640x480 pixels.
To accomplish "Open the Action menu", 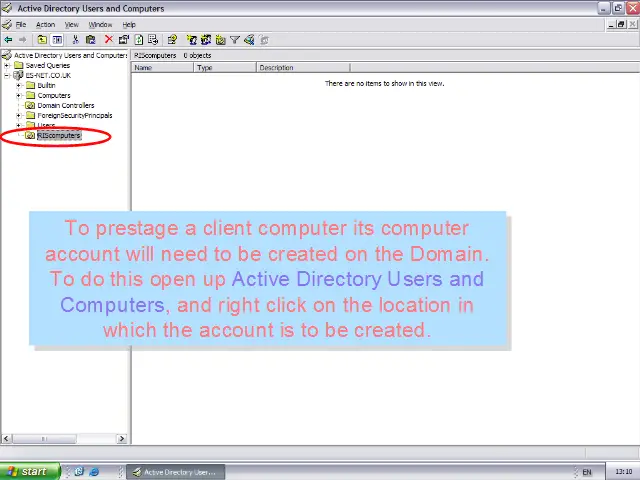I will (x=45, y=24).
